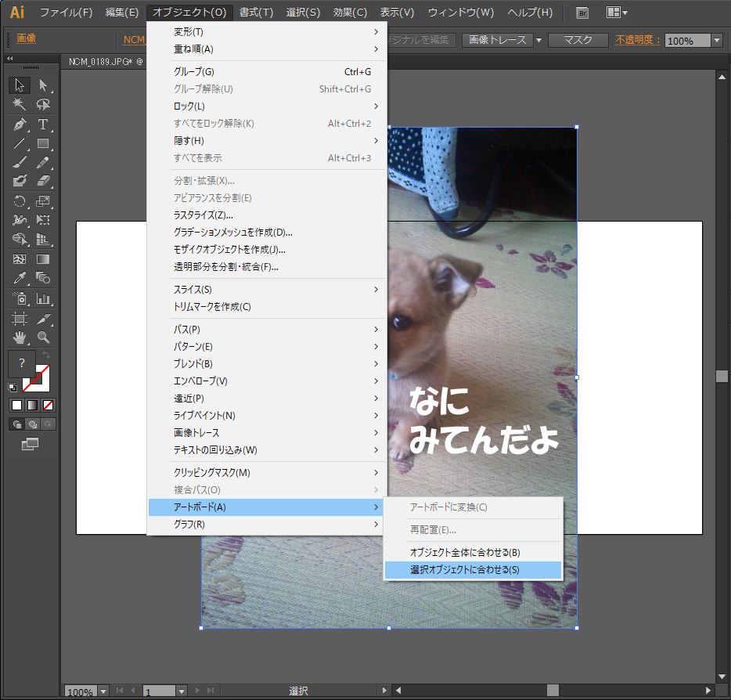Screen dimensions: 731x700
Task: Select the Type tool
Action: (x=43, y=124)
